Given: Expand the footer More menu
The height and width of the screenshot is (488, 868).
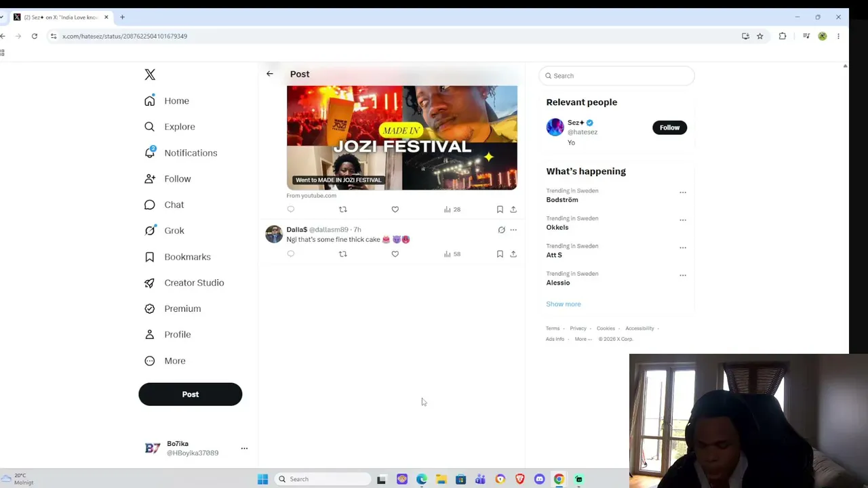Looking at the screenshot, I should (x=583, y=339).
